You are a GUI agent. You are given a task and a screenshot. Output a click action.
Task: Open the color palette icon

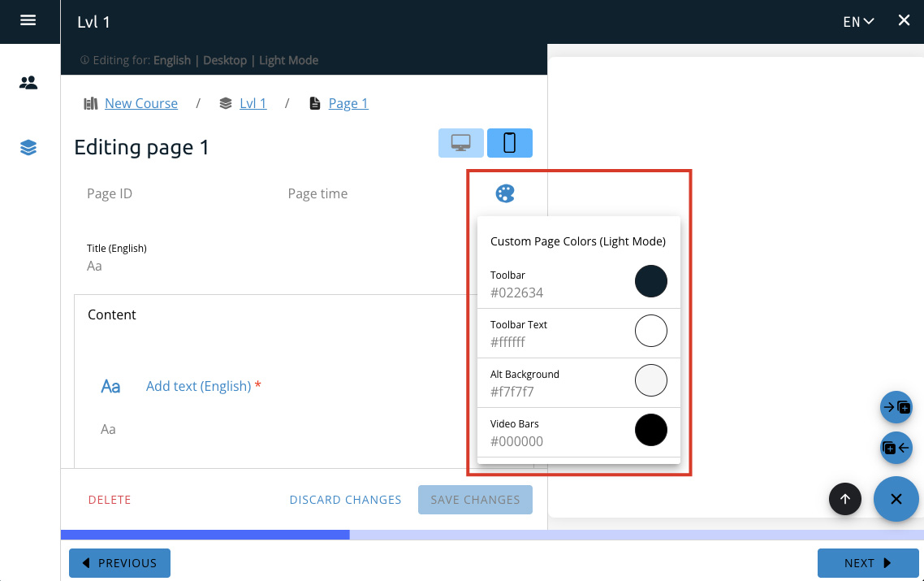[505, 193]
